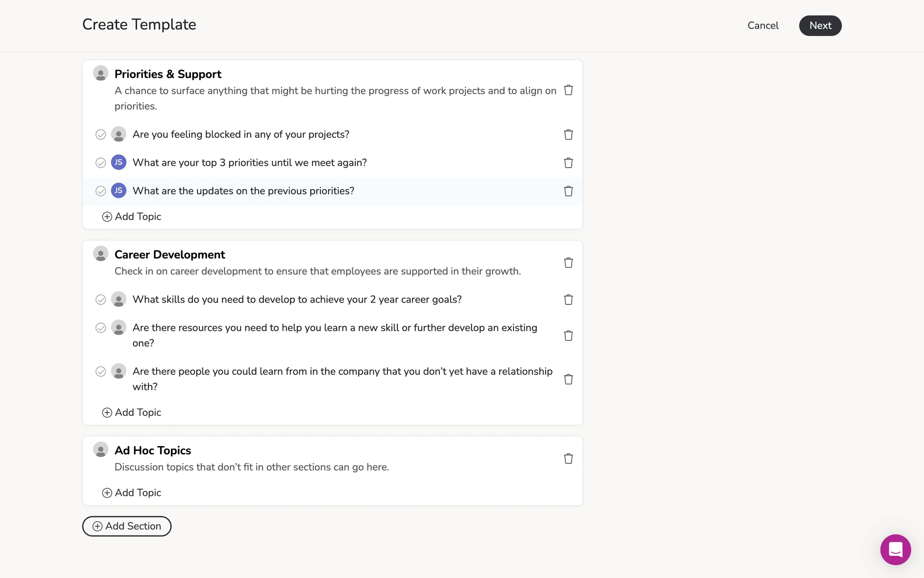924x578 pixels.
Task: Click Priorities & Support section owner avatar
Action: (101, 74)
